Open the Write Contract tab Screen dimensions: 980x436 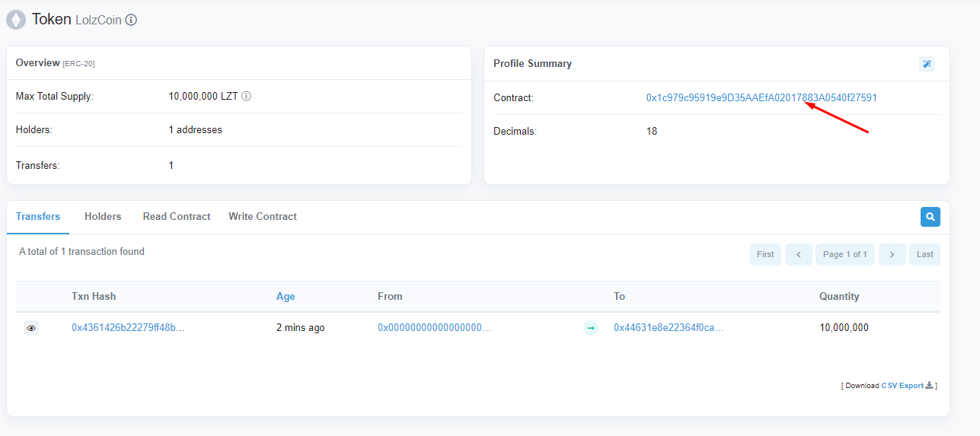263,217
